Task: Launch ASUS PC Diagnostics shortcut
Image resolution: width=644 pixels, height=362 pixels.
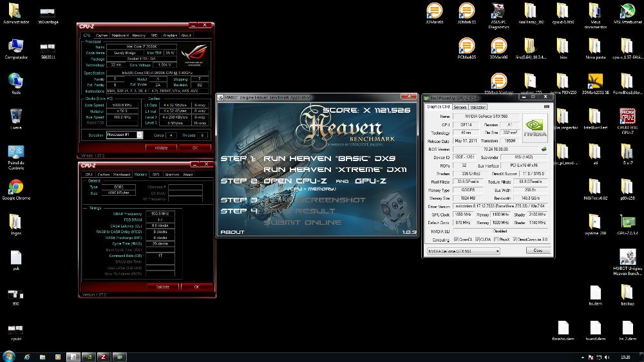Action: click(498, 16)
